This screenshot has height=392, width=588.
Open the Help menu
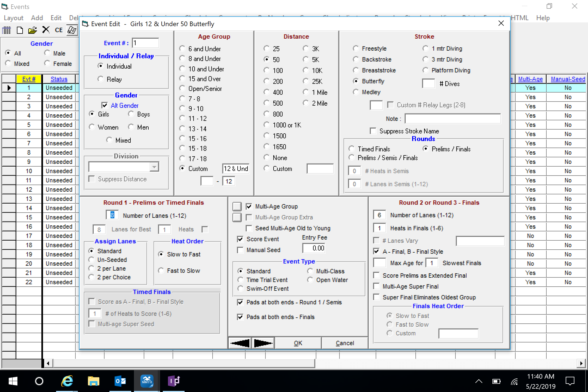pyautogui.click(x=543, y=18)
